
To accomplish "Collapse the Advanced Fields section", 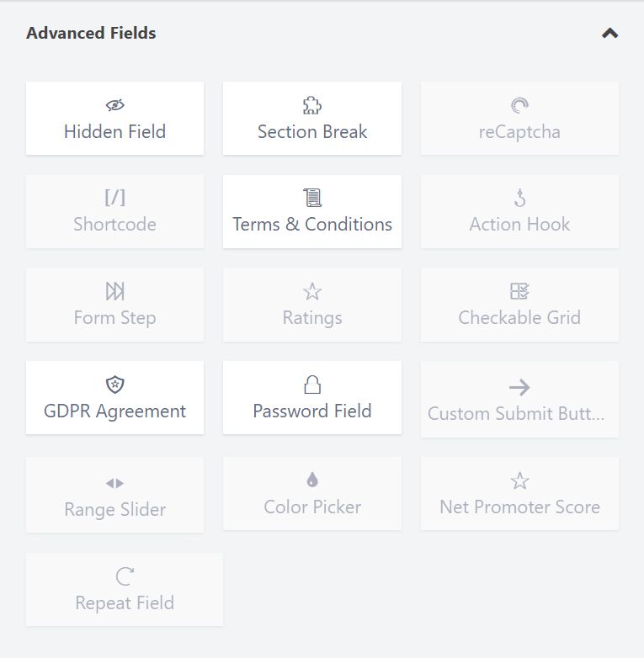I will pos(610,33).
